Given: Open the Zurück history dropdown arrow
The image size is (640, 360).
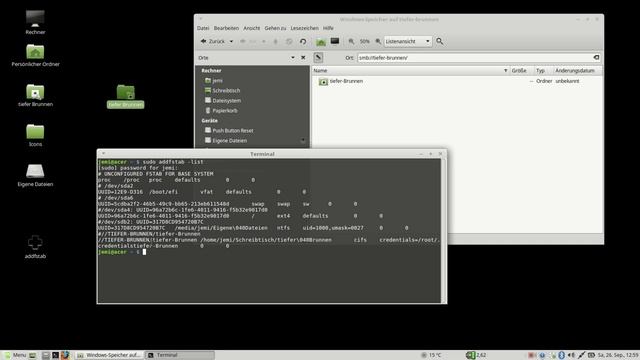Looking at the screenshot, I should [x=231, y=41].
